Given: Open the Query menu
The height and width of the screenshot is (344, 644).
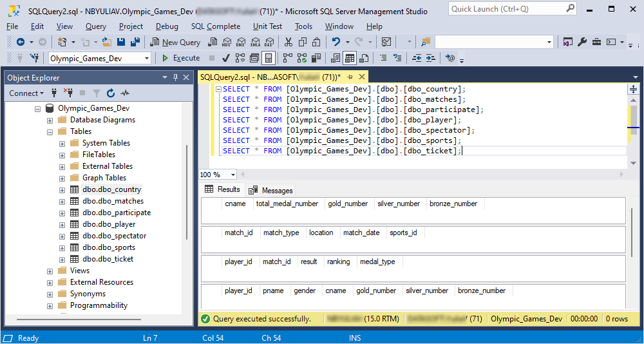Looking at the screenshot, I should pyautogui.click(x=96, y=26).
